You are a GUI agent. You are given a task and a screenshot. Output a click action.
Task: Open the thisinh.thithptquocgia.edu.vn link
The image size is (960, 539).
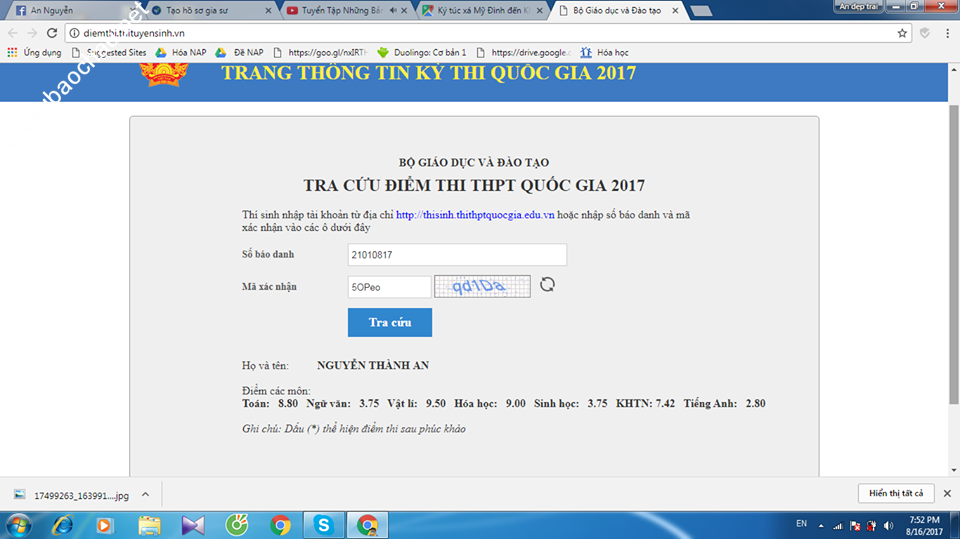point(475,214)
